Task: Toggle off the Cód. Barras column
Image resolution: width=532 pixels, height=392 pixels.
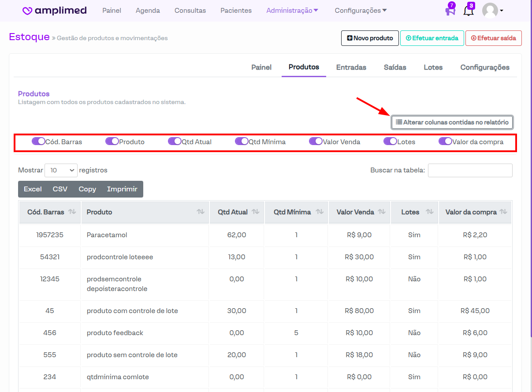Action: [38, 142]
